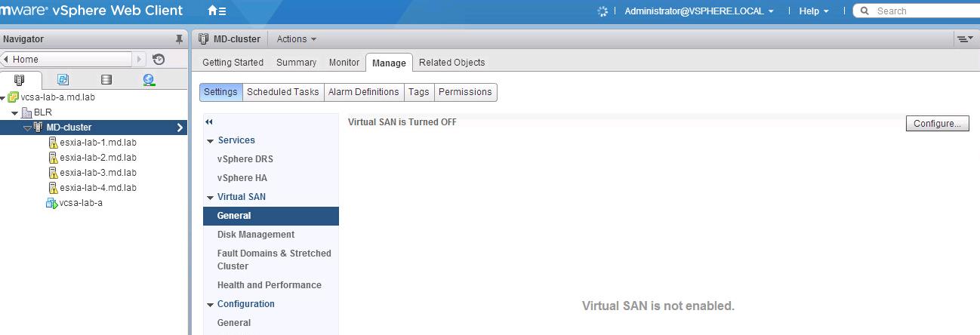
Task: Open the panel options menu icon
Action: tap(964, 39)
